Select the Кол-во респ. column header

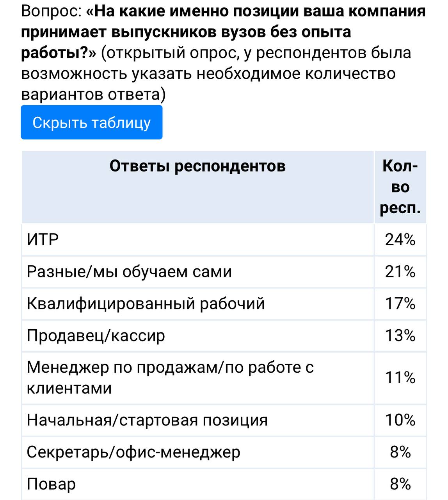[400, 187]
